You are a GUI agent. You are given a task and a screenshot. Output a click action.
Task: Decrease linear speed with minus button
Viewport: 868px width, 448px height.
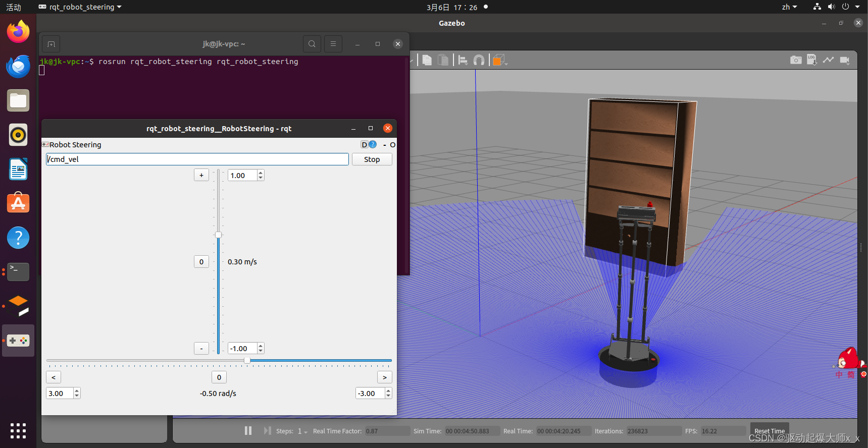(201, 349)
